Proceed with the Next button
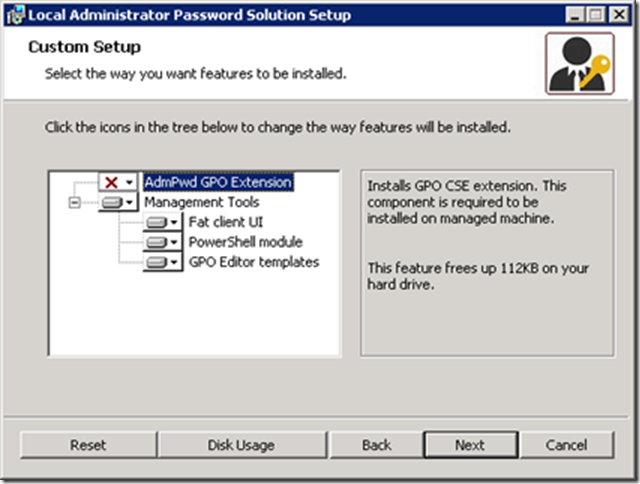This screenshot has width=640, height=484. pyautogui.click(x=469, y=445)
